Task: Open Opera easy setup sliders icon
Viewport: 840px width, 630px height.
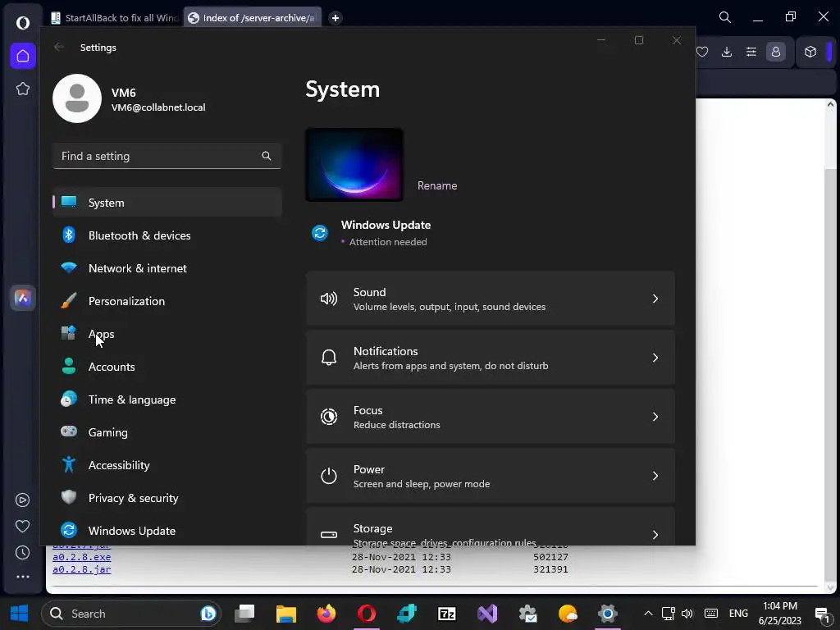Action: tap(751, 52)
